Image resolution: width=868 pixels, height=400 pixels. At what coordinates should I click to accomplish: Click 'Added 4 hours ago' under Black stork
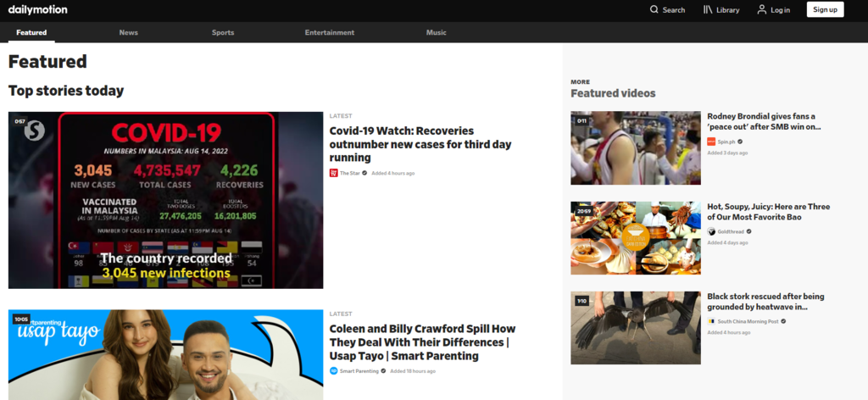tap(728, 332)
